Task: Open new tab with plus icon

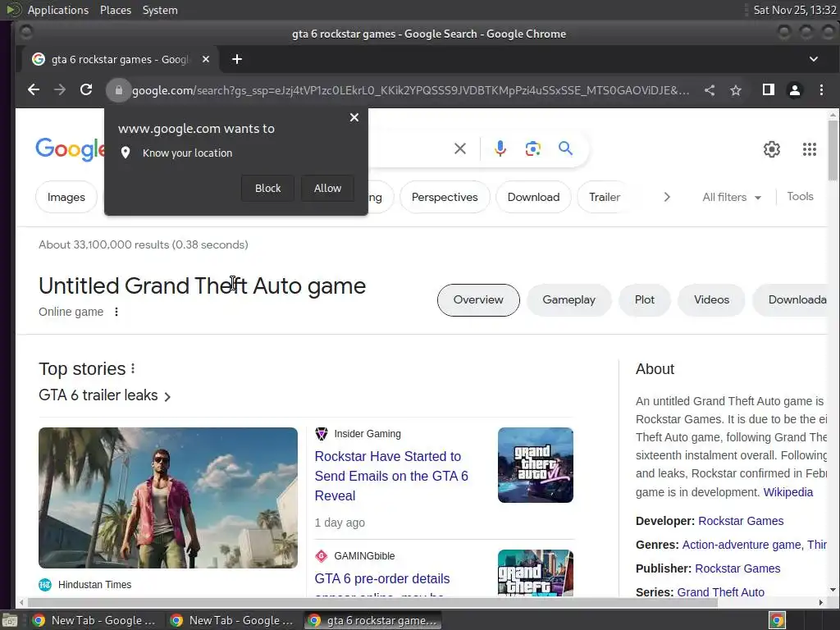Action: (237, 59)
